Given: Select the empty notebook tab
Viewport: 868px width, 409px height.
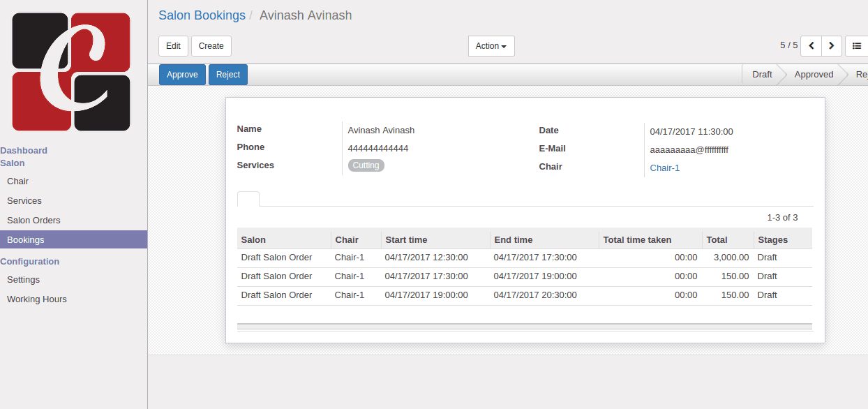Looking at the screenshot, I should click(248, 199).
